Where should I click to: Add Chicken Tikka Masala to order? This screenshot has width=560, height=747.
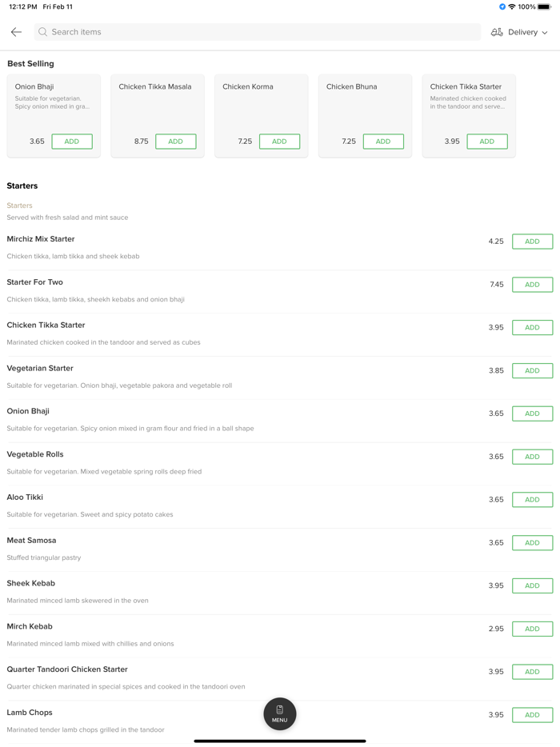point(175,142)
